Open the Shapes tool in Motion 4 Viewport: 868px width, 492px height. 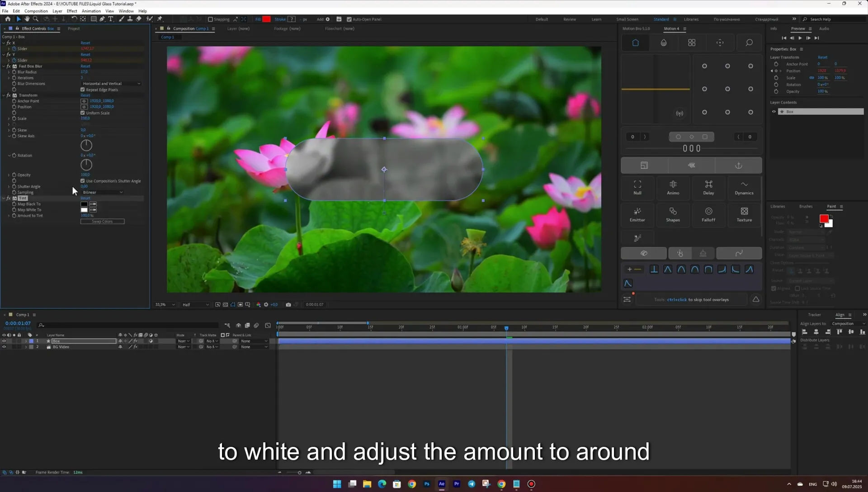[x=673, y=214]
